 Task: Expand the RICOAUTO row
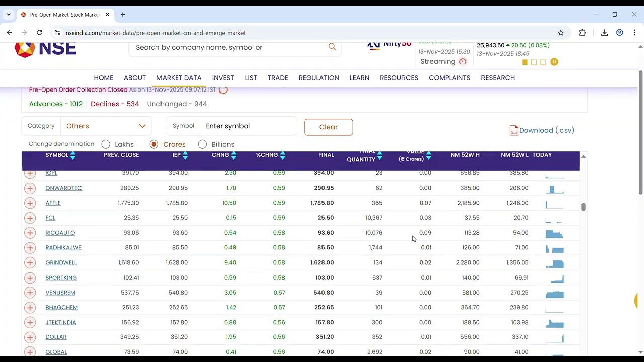coord(30,233)
